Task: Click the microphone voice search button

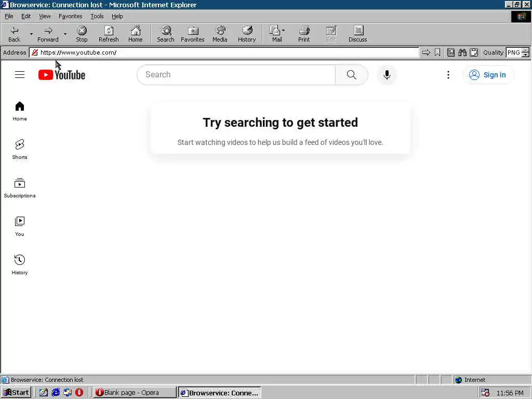Action: pyautogui.click(x=387, y=75)
